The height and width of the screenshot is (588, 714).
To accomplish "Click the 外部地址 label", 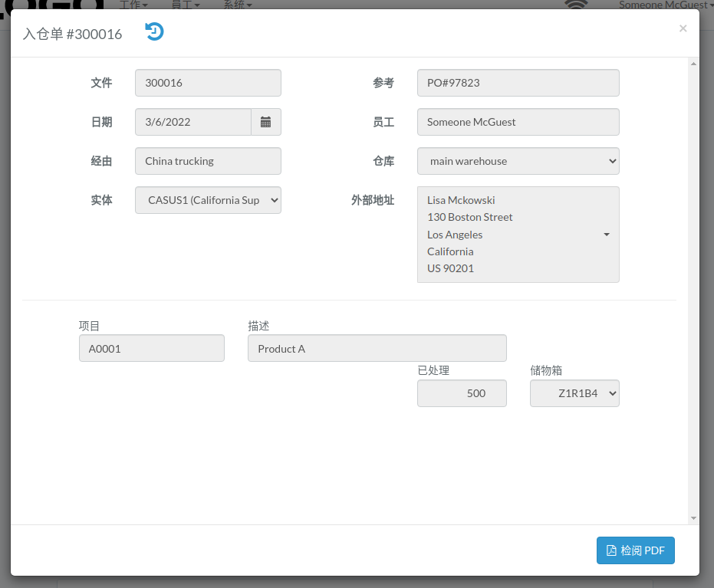I will tap(373, 200).
